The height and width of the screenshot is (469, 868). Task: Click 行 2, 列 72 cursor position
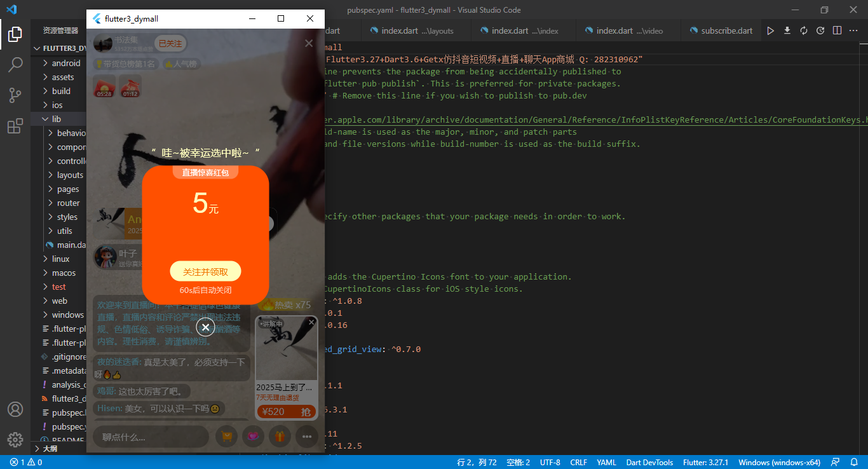(477, 462)
